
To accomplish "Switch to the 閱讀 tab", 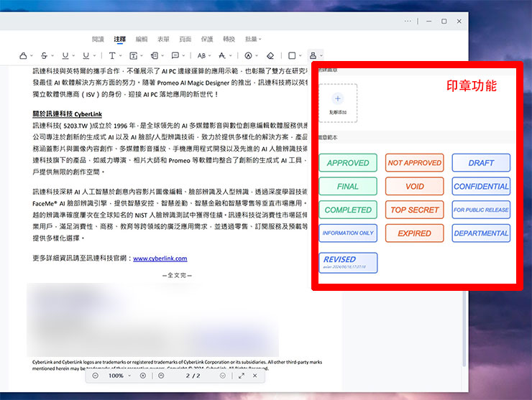I will (98, 39).
